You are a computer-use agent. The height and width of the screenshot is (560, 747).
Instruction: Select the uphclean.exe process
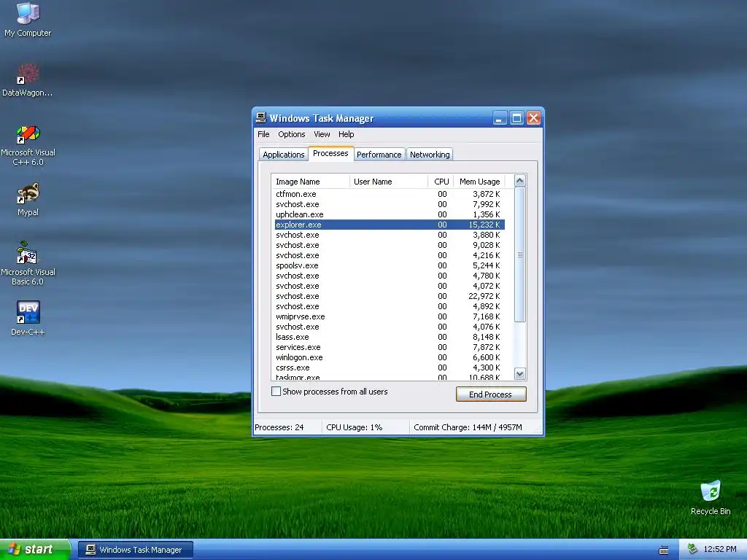[390, 214]
